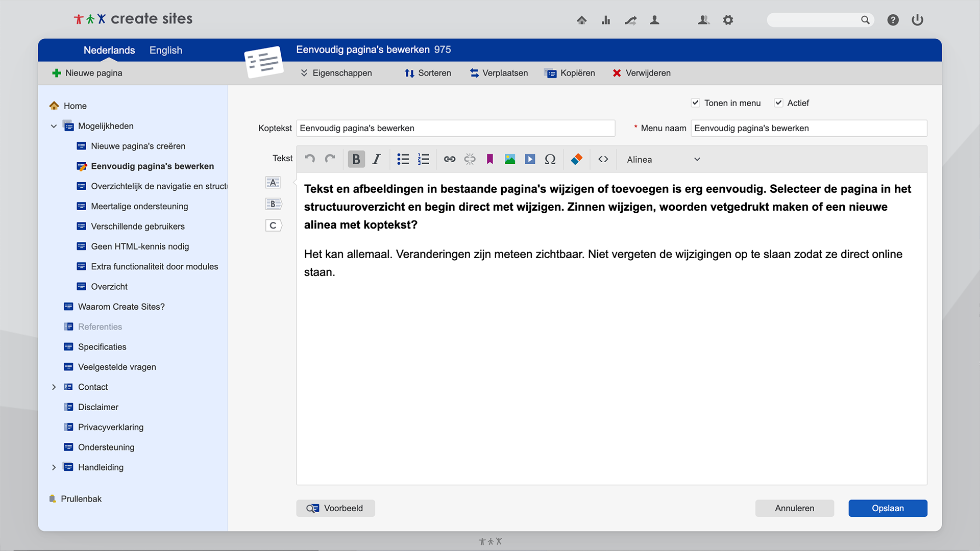Expand Handleiding tree node
Screen dimensions: 980x551
[x=54, y=467]
